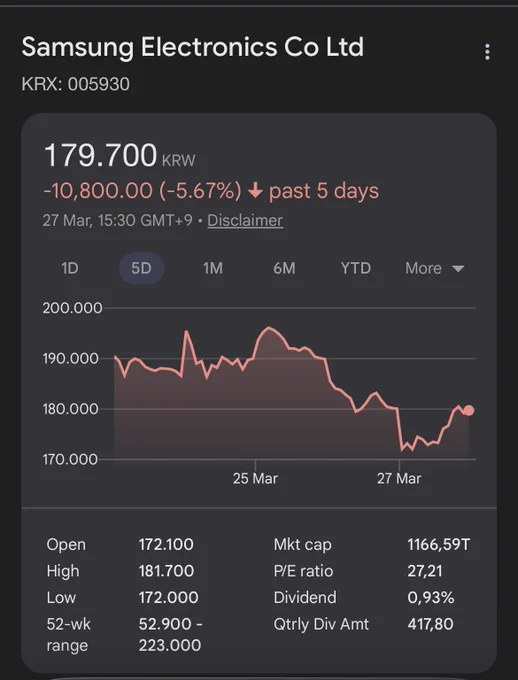The height and width of the screenshot is (680, 518).
Task: Click the current price dot on chart
Action: pos(469,410)
